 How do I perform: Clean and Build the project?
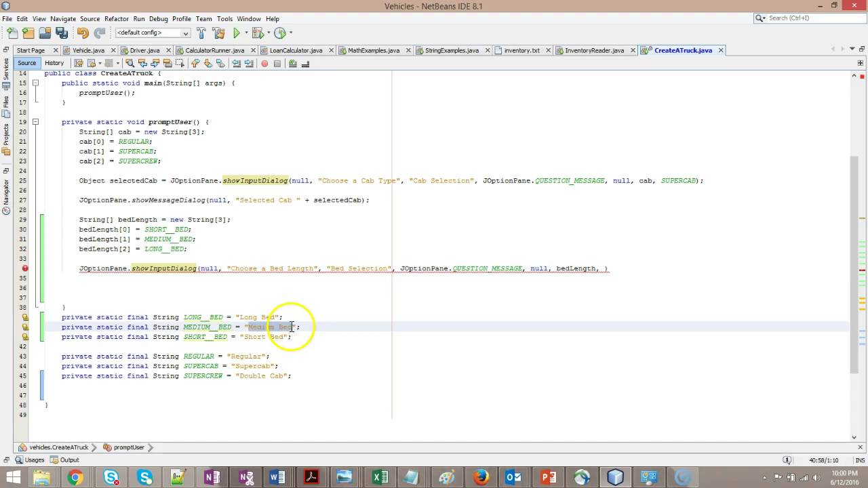point(218,33)
